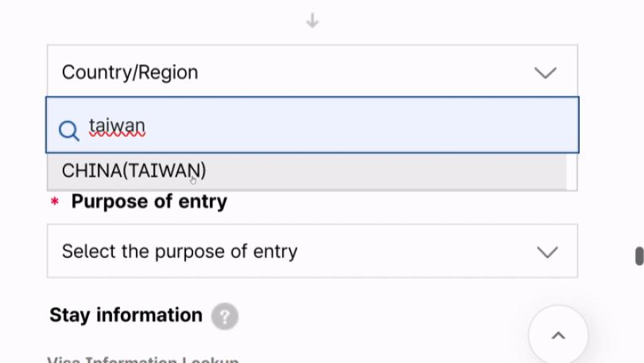
Task: Click the Purpose of entry label
Action: point(149,202)
